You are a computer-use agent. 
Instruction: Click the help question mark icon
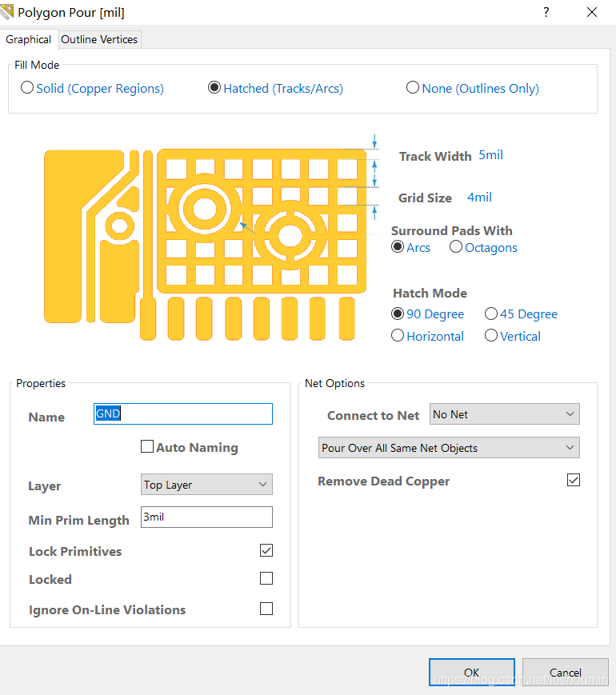click(x=546, y=12)
